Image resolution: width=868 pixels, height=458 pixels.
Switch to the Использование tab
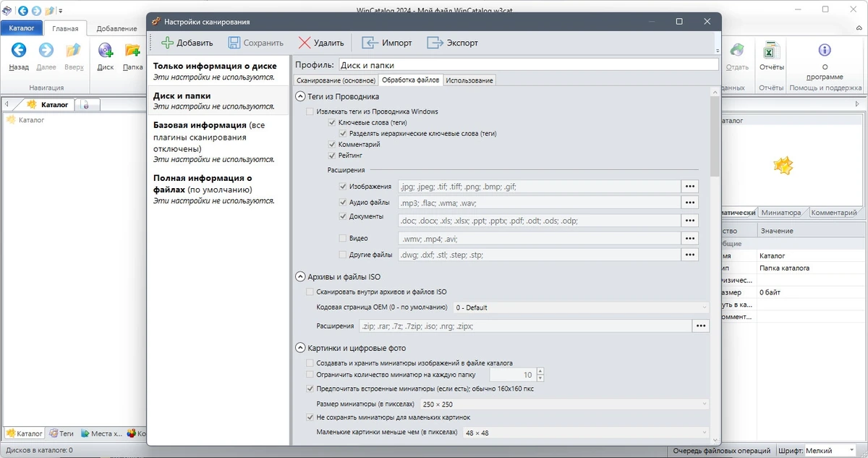(469, 80)
